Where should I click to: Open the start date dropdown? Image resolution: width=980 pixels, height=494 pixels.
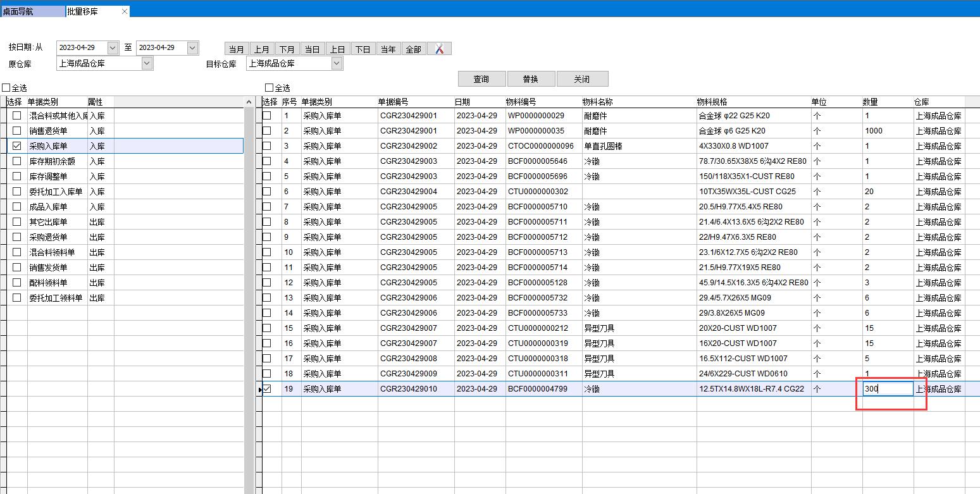[113, 48]
